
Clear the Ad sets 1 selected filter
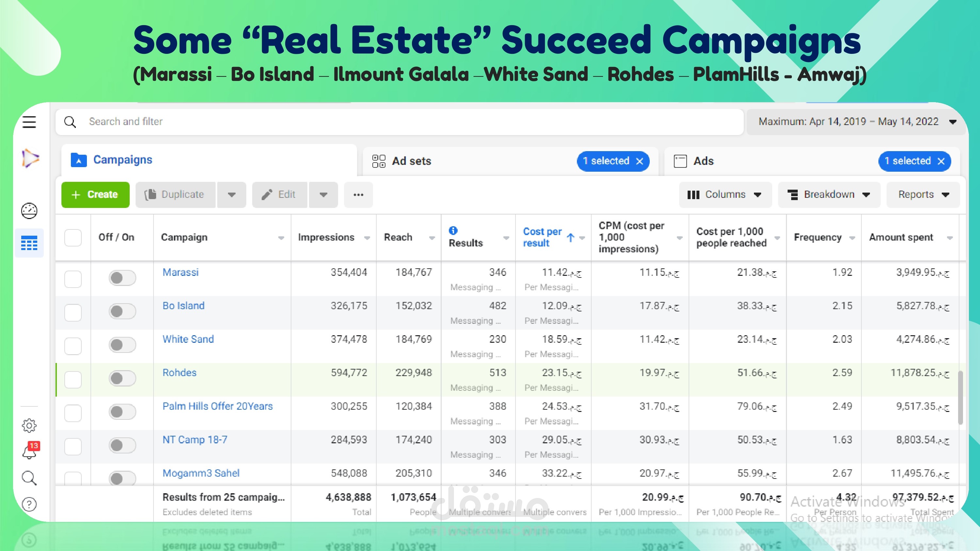pos(640,161)
